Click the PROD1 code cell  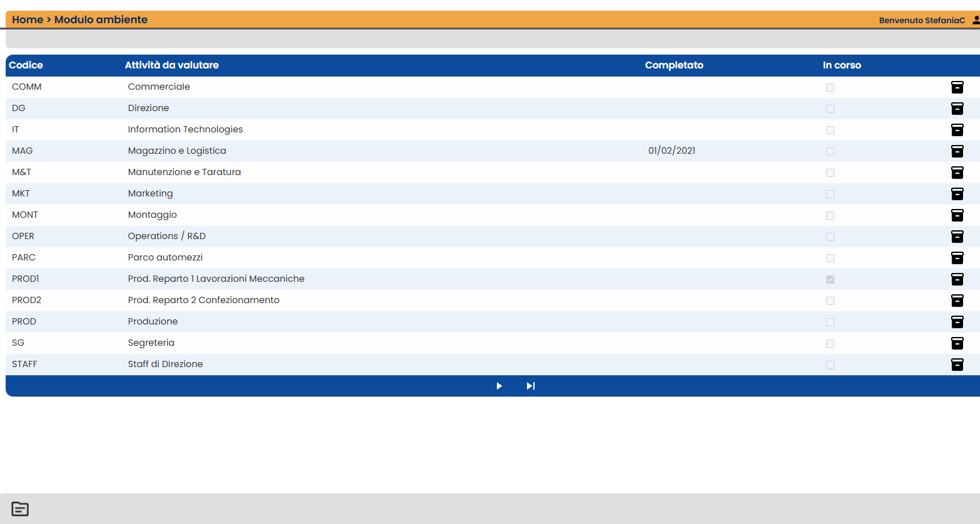[25, 279]
